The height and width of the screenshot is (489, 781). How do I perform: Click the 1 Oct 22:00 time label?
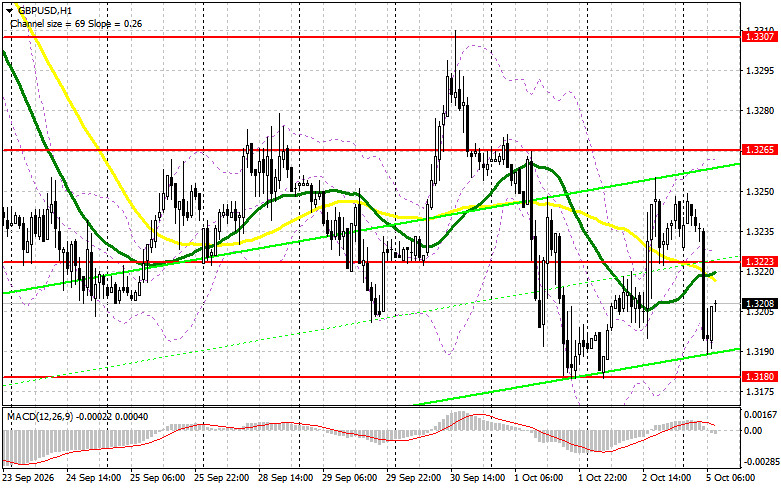point(604,478)
